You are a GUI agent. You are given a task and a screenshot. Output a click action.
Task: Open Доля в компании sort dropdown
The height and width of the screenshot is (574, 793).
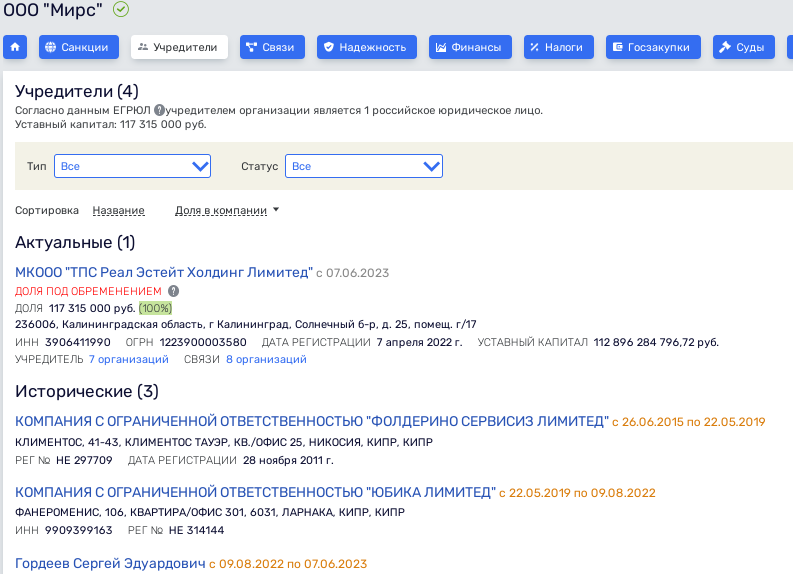click(226, 210)
